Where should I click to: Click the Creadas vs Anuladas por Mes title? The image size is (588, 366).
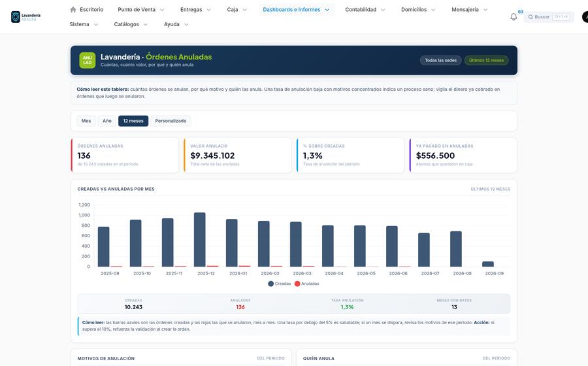click(116, 189)
